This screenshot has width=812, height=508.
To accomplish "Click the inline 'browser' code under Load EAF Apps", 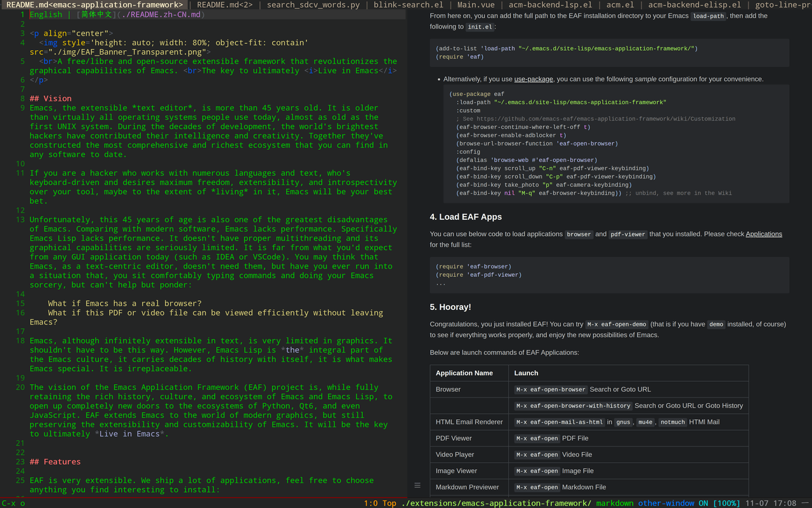I will pyautogui.click(x=579, y=234).
